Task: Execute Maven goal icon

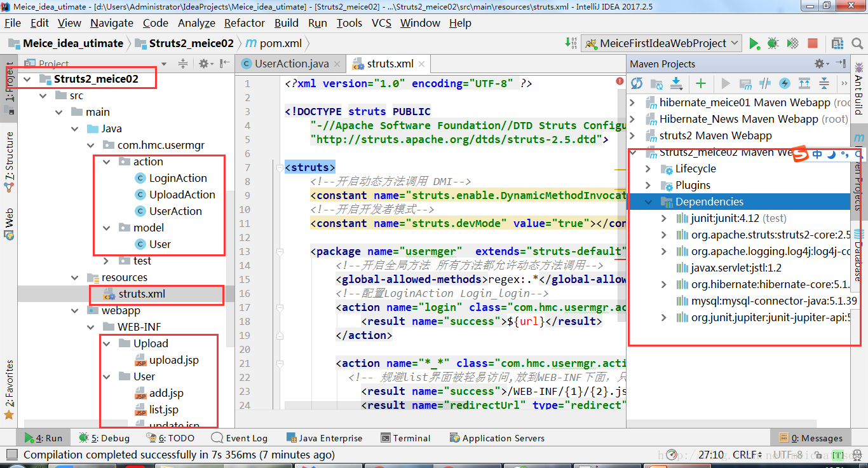Action: click(x=745, y=83)
